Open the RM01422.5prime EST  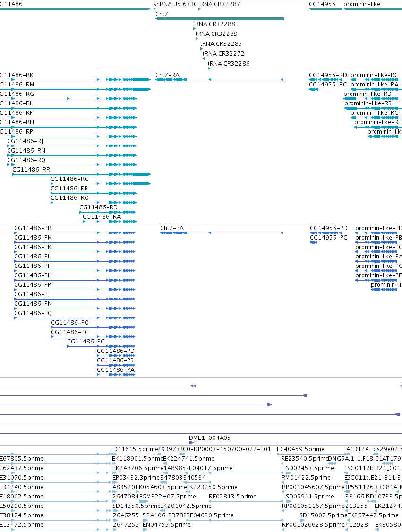[306, 478]
